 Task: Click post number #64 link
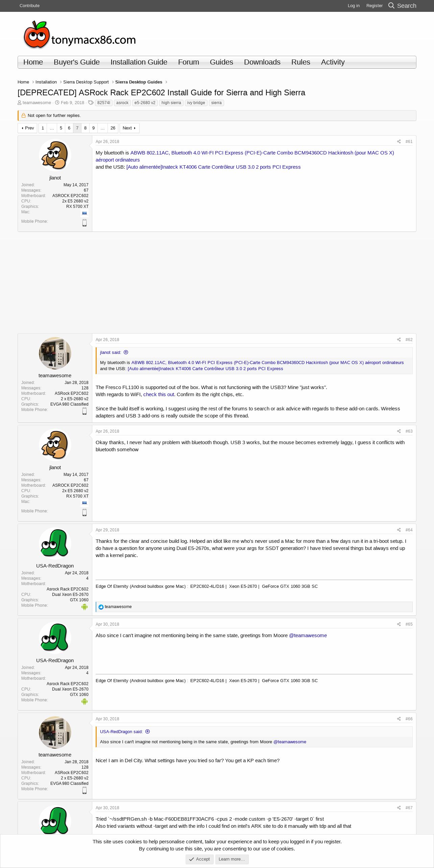point(409,530)
